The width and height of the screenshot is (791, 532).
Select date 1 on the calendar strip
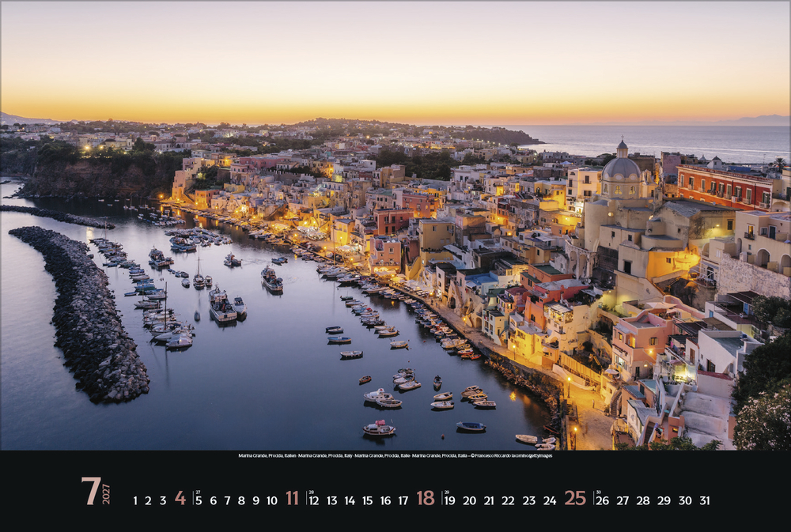(x=135, y=500)
